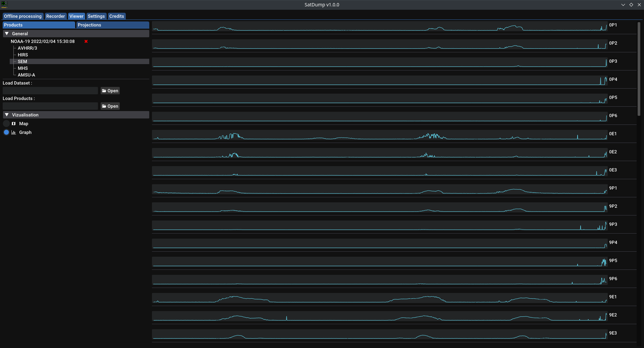Switch to the Projections tab
Screen dimensions: 644x348
(113, 25)
